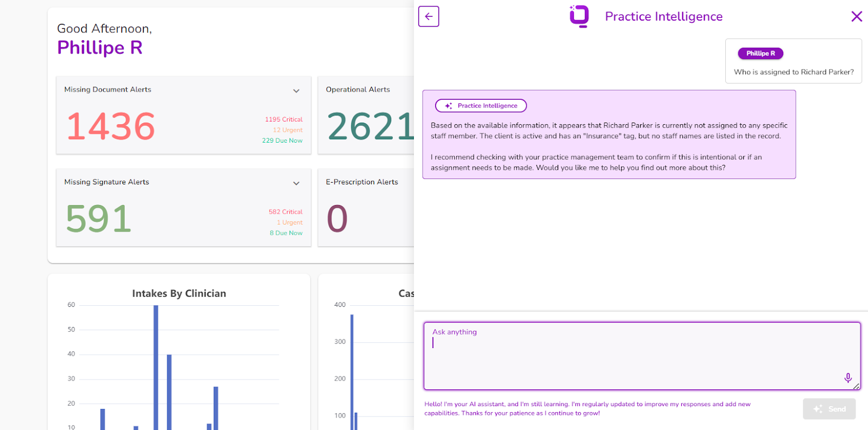Click the 1195 Critical document alerts
Image resolution: width=868 pixels, height=430 pixels.
tap(284, 119)
